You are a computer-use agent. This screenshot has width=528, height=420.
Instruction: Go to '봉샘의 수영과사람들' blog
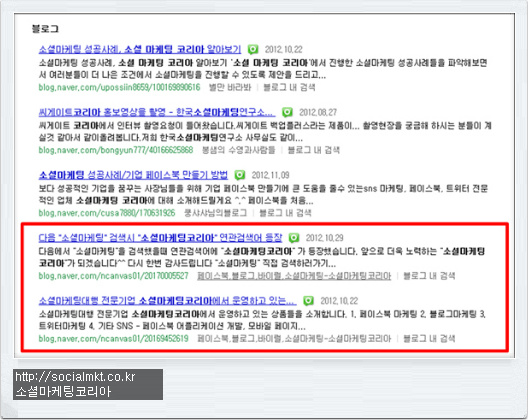pos(238,150)
